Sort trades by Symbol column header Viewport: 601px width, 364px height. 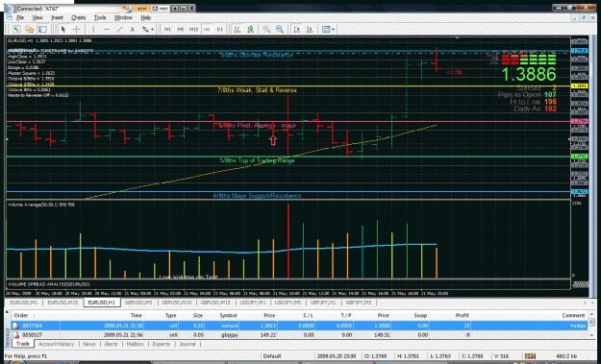coord(229,315)
